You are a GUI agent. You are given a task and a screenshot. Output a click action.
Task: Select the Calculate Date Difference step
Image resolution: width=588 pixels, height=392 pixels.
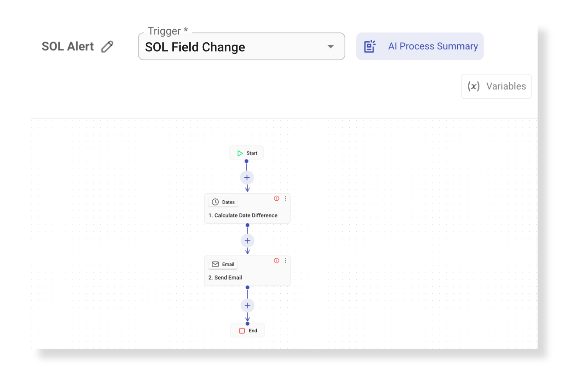(247, 209)
